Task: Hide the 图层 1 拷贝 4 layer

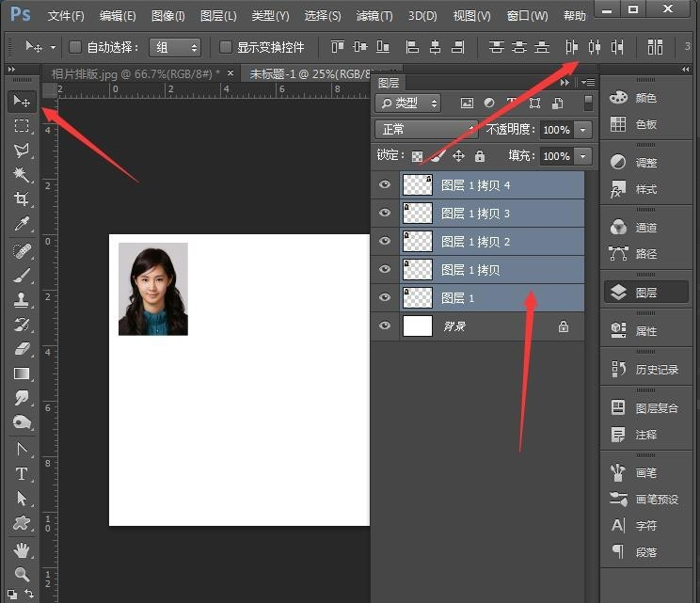Action: tap(384, 185)
